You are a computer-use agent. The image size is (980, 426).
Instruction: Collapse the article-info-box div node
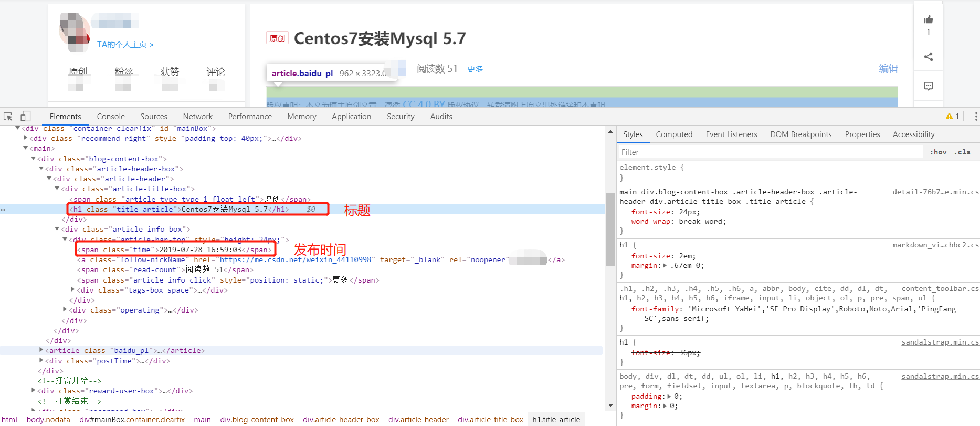[x=57, y=229]
